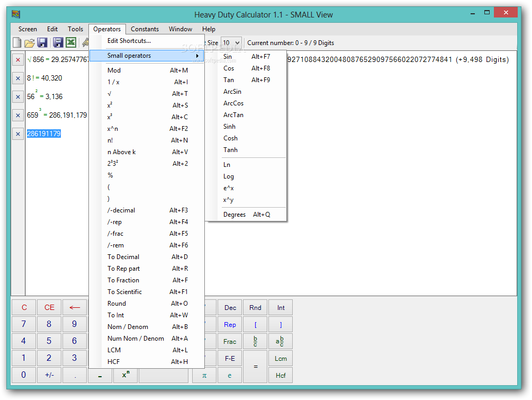Select Sin in the submenu
Image resolution: width=532 pixels, height=400 pixels.
(x=247, y=57)
